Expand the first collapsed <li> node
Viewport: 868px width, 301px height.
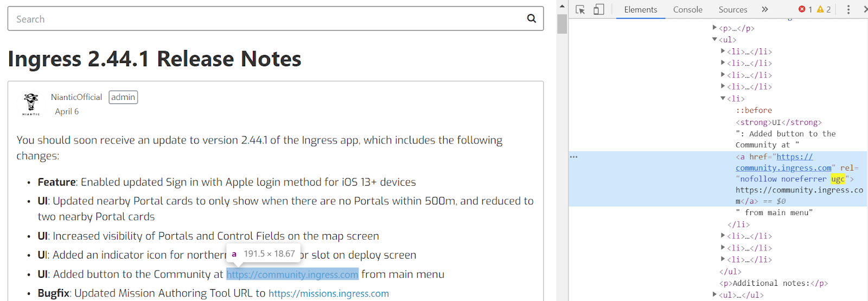pos(723,51)
